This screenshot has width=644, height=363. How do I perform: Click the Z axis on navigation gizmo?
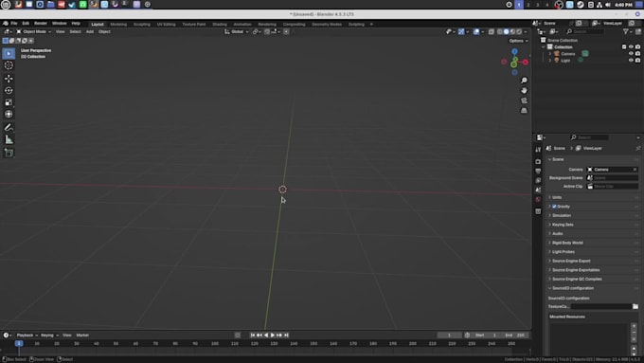coord(514,52)
